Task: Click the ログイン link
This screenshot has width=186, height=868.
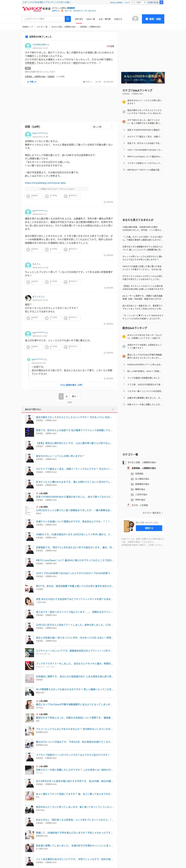Action: (x=56, y=11)
